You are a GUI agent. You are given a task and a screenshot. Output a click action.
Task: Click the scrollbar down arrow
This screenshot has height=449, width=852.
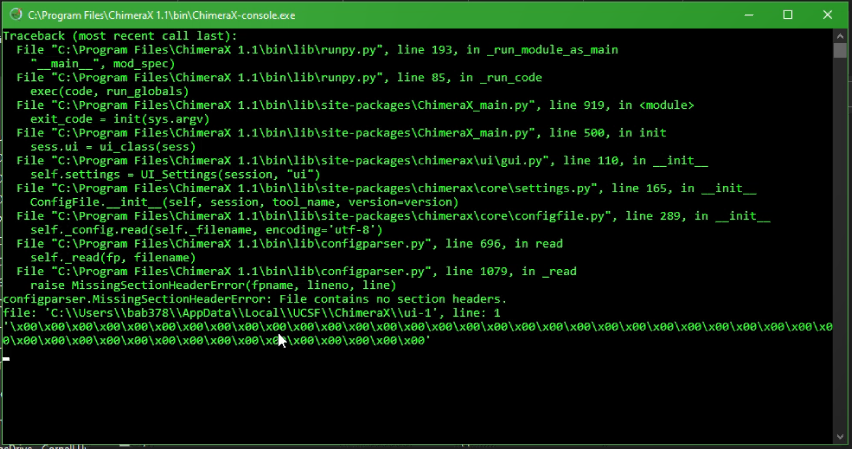click(x=840, y=435)
